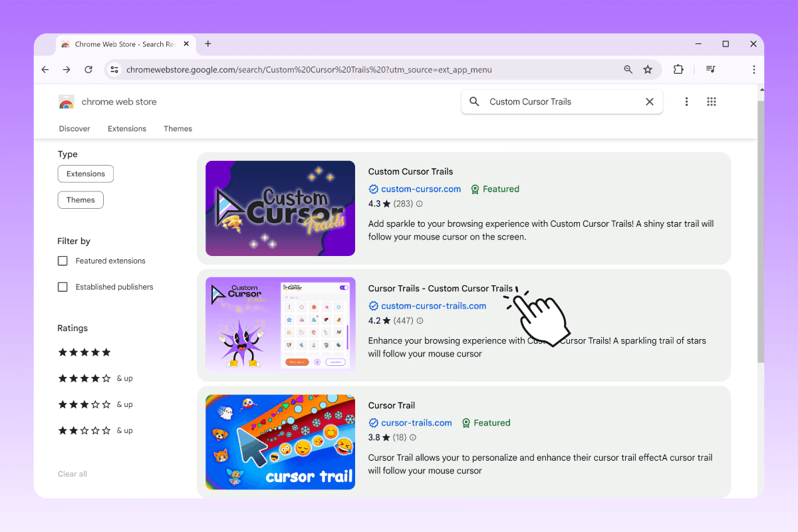Open the store's three-dot options menu
798x532 pixels.
pyautogui.click(x=686, y=102)
